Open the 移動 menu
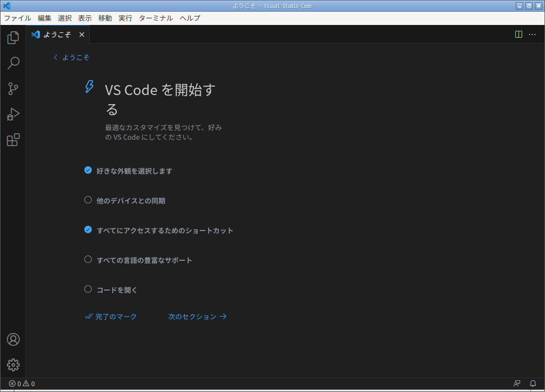 click(105, 18)
